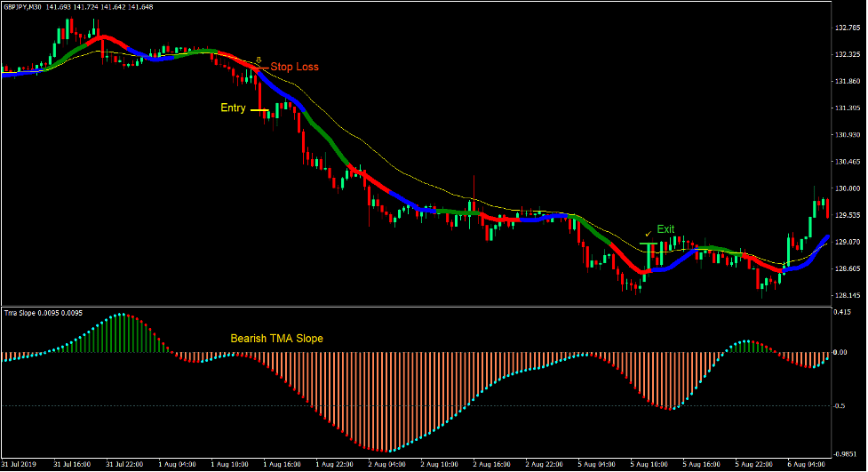Click the 128.605 price axis value

pyautogui.click(x=847, y=268)
